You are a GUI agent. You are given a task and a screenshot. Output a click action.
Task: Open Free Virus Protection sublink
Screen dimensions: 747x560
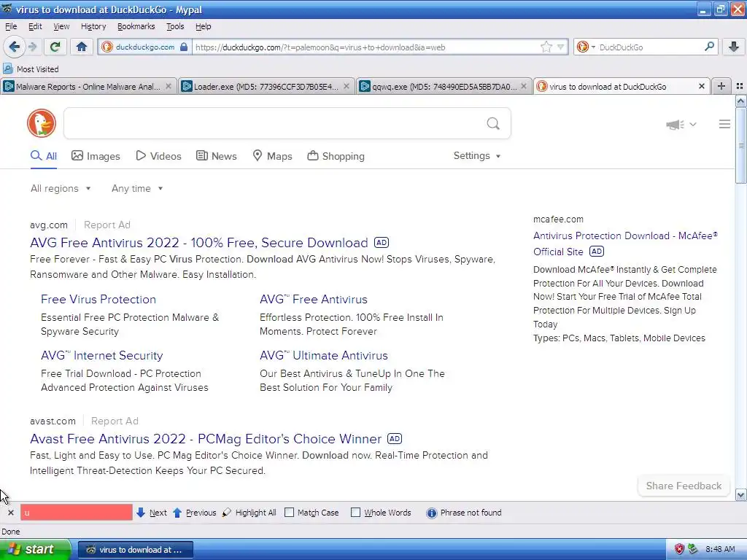pos(98,300)
